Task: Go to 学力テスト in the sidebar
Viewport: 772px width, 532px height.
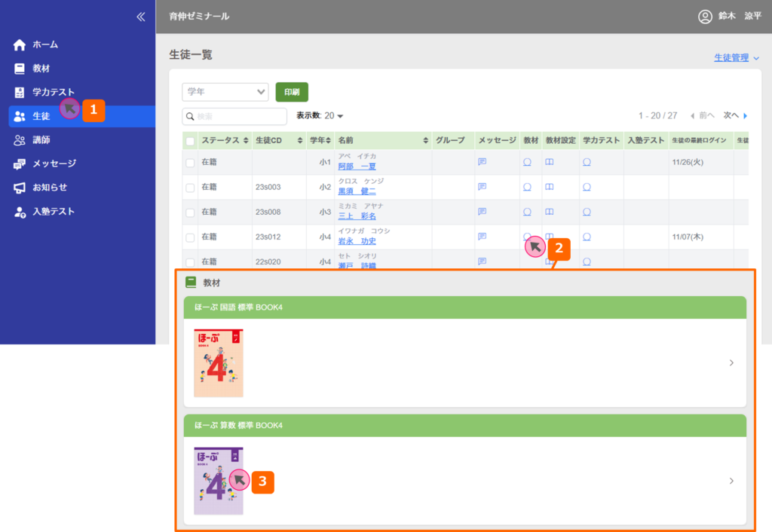Action: click(53, 92)
